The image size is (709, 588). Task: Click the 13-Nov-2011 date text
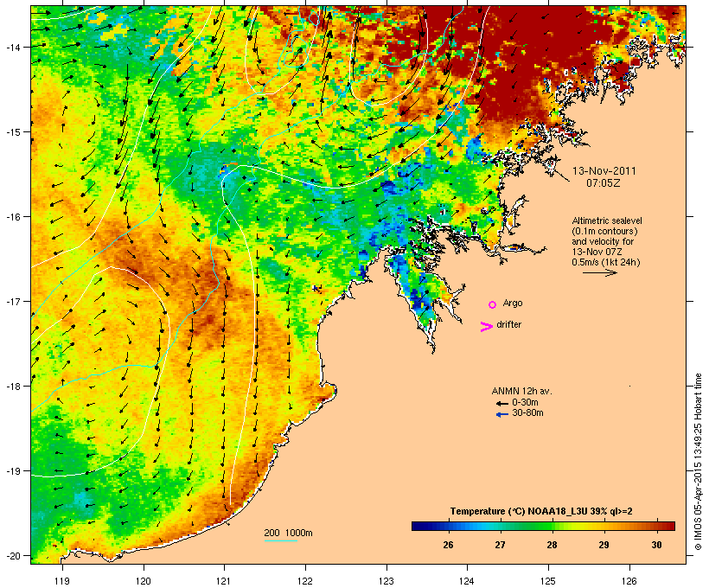(x=604, y=171)
